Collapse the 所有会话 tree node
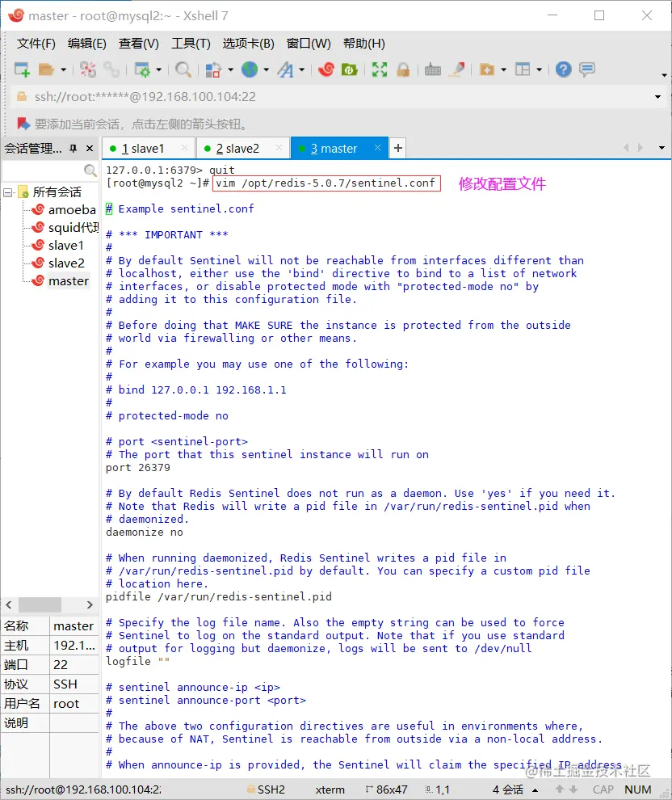The height and width of the screenshot is (800, 672). [x=7, y=192]
